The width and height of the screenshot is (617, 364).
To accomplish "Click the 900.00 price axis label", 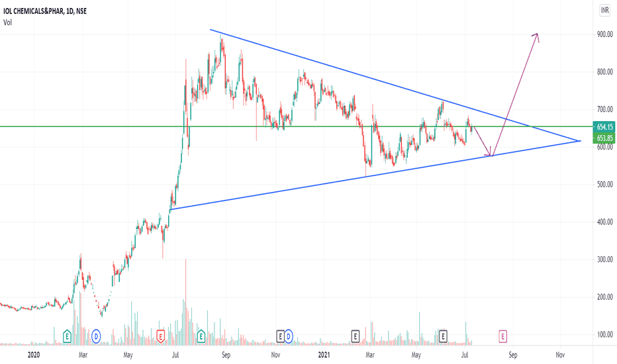I will [605, 34].
